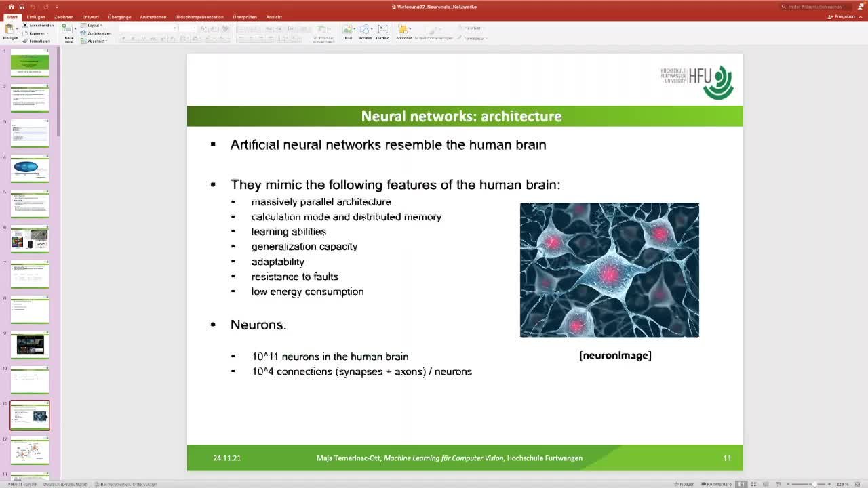Open the Einfügen ribbon tab
This screenshot has height=488, width=868.
[x=36, y=17]
